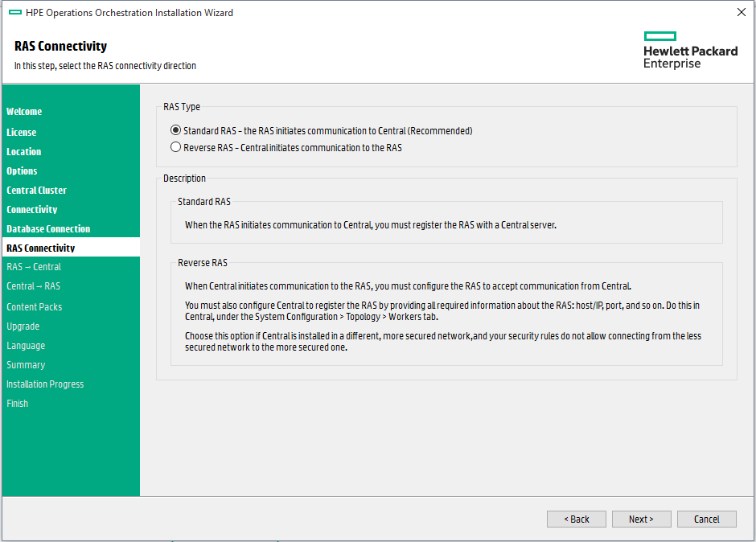Go back with the Back button
756x542 pixels.
[576, 519]
